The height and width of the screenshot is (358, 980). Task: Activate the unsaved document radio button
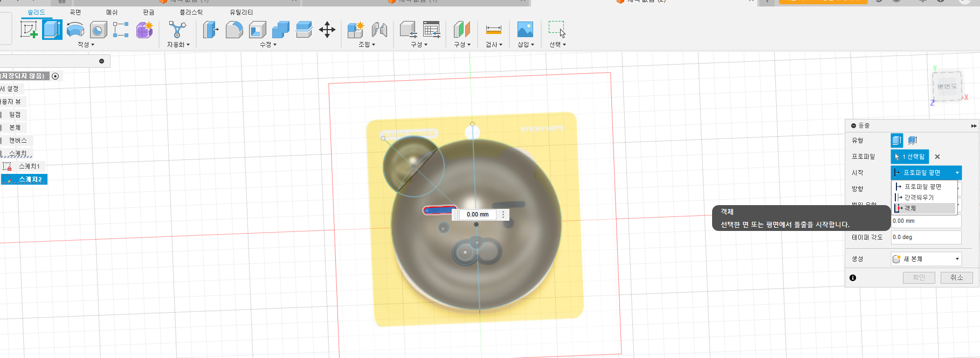click(55, 76)
